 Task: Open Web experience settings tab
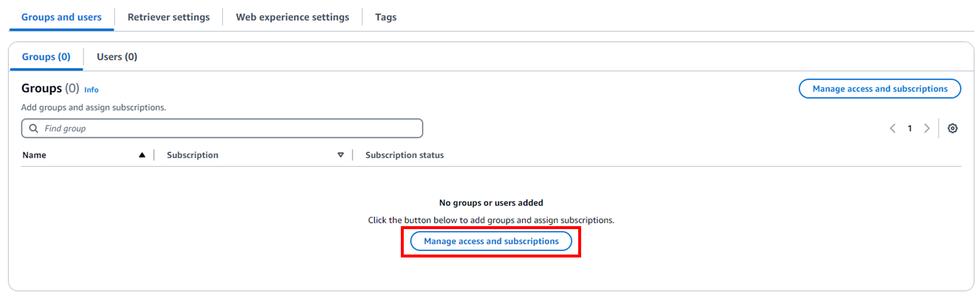(x=293, y=17)
